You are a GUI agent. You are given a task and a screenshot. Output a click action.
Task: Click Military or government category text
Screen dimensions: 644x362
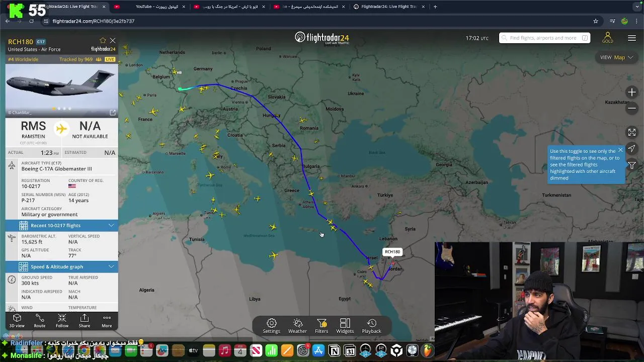coord(49,215)
